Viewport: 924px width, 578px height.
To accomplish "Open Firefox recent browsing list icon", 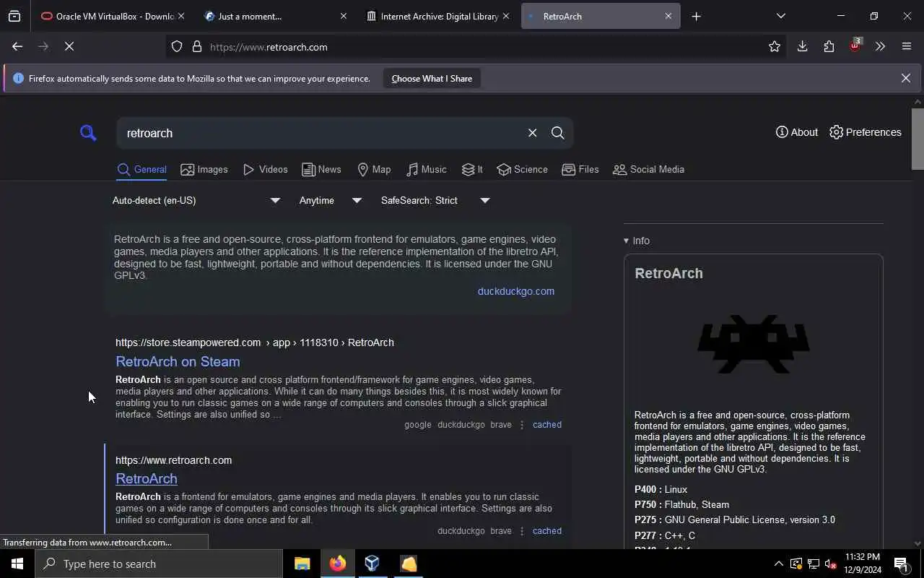I will click(14, 16).
